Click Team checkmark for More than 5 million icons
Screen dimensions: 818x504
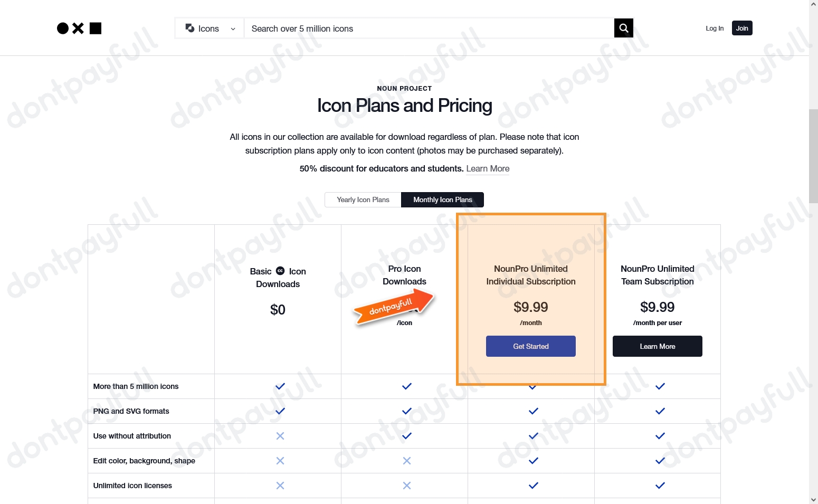660,386
